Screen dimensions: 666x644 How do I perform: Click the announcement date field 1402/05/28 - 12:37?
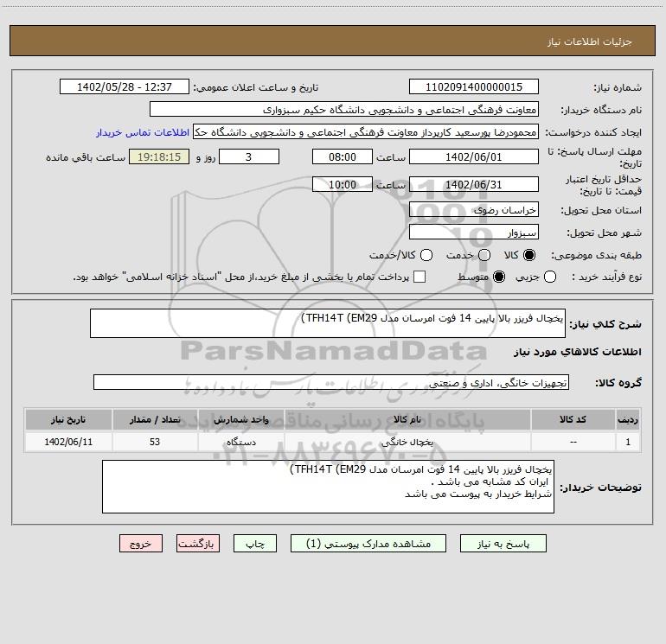tap(125, 86)
